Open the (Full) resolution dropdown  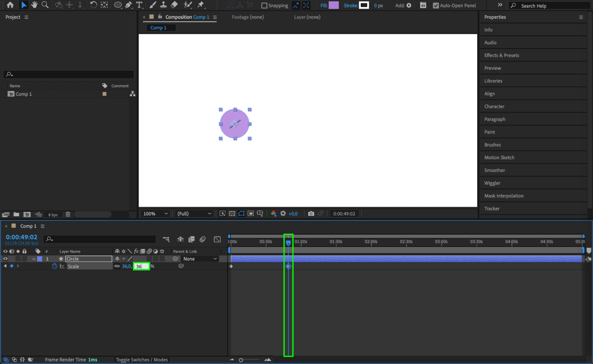pos(194,214)
